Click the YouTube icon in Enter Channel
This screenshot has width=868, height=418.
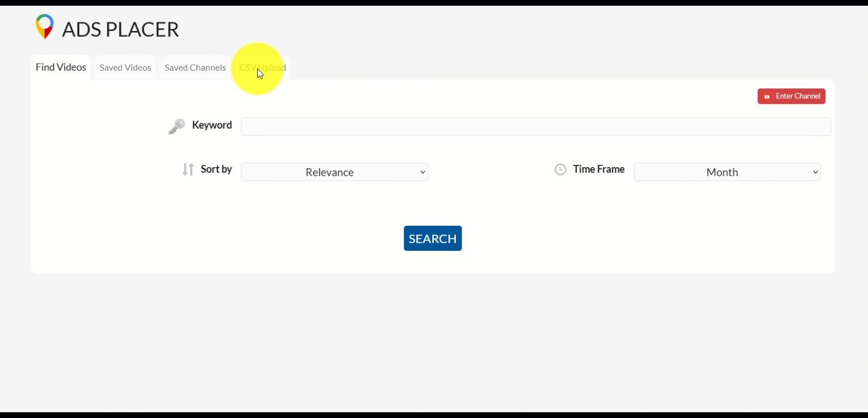pyautogui.click(x=767, y=96)
